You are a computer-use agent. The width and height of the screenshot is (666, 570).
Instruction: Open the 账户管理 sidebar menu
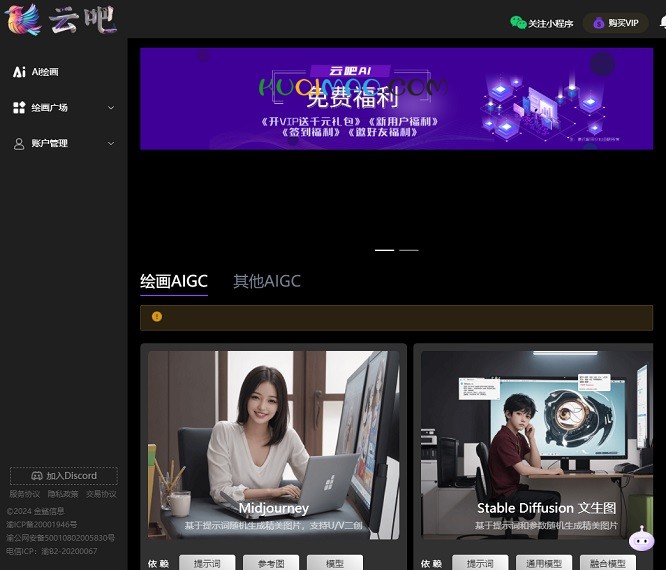64,143
